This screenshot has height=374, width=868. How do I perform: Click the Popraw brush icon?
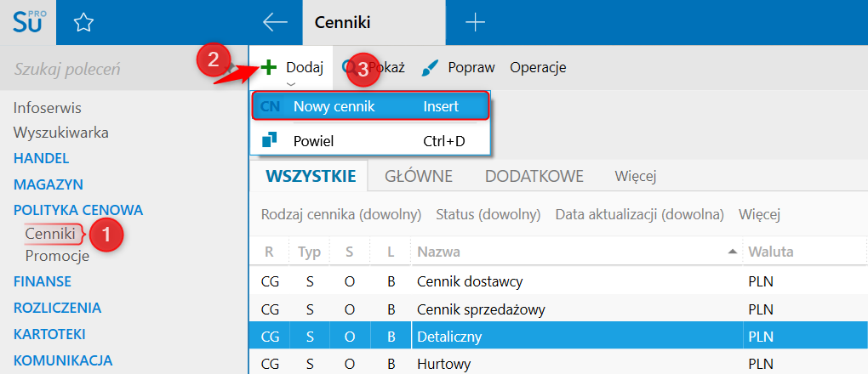point(431,67)
